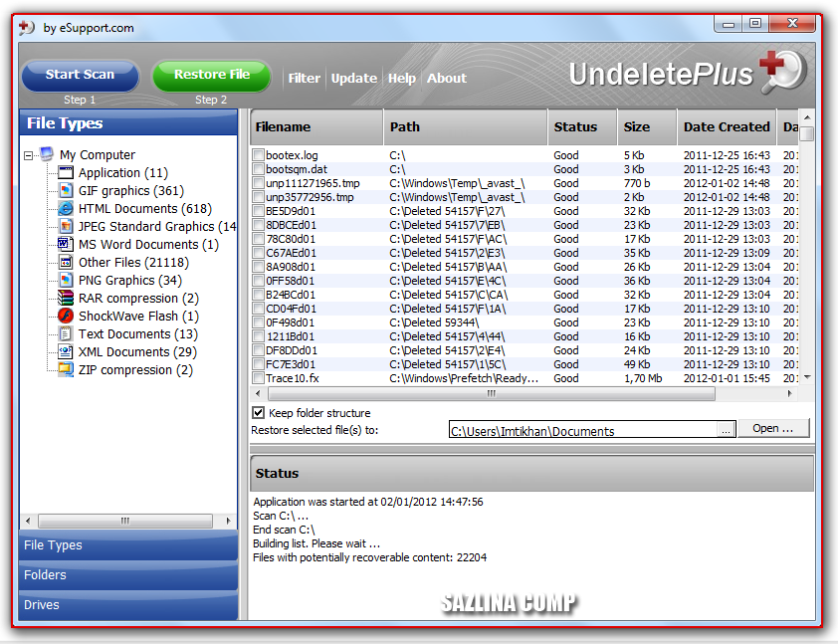Expand the Folders panel section
The width and height of the screenshot is (838, 644).
tap(128, 575)
